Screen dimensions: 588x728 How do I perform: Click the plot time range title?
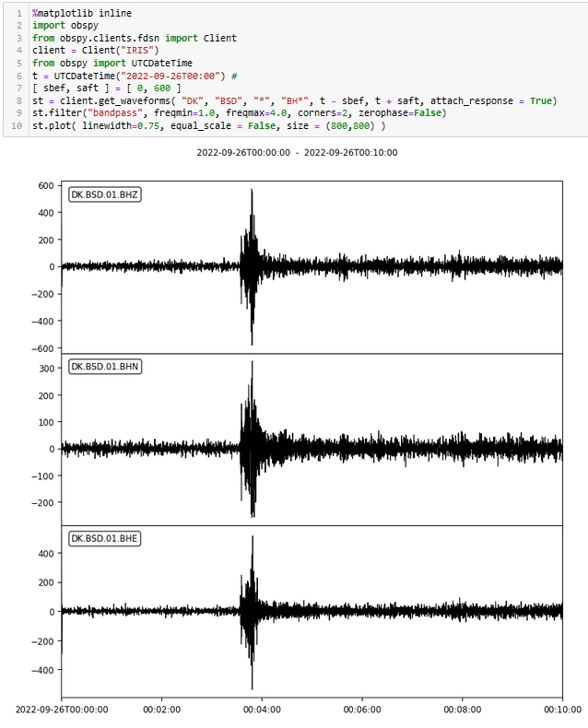297,152
